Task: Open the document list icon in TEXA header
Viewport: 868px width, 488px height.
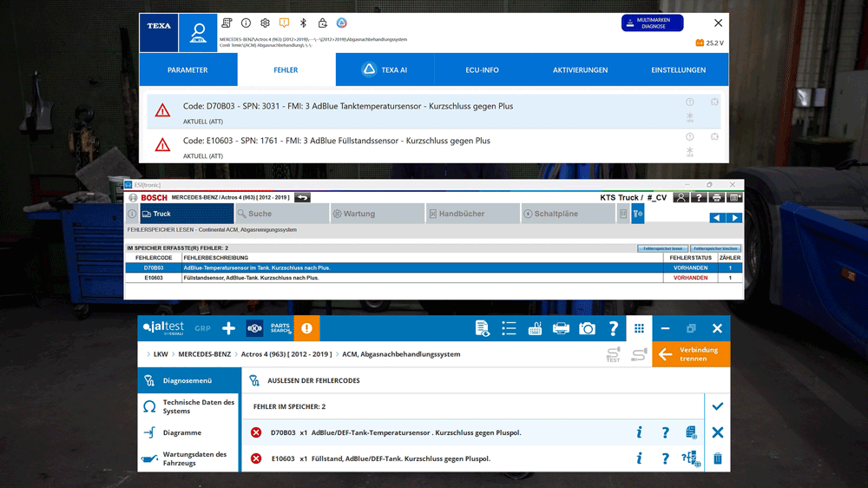Action: click(227, 23)
